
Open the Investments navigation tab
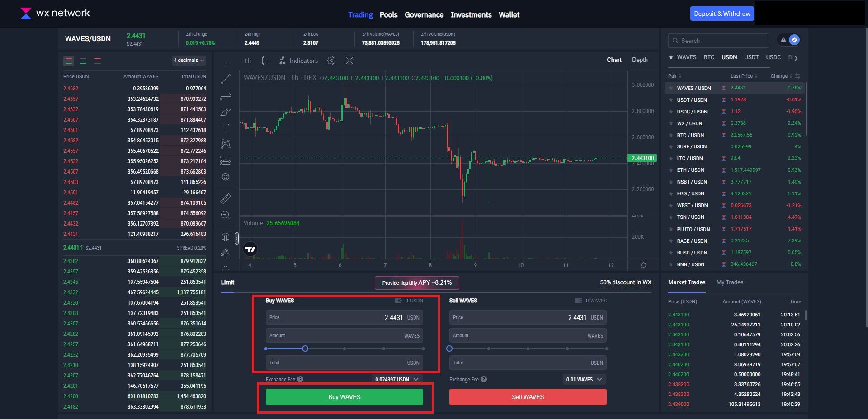click(471, 15)
